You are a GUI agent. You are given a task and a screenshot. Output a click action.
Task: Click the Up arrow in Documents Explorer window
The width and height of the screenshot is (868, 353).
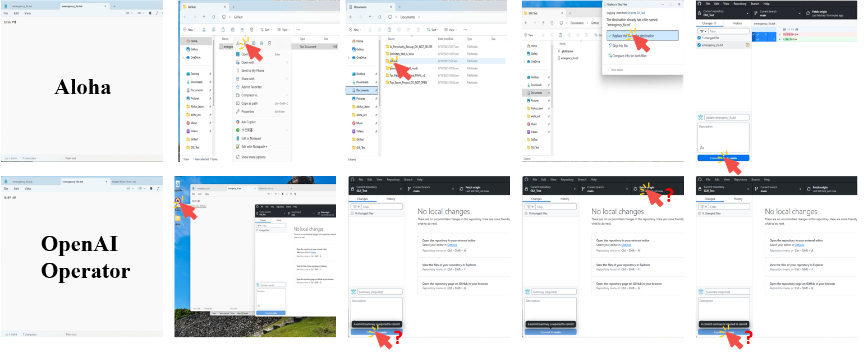[370, 17]
